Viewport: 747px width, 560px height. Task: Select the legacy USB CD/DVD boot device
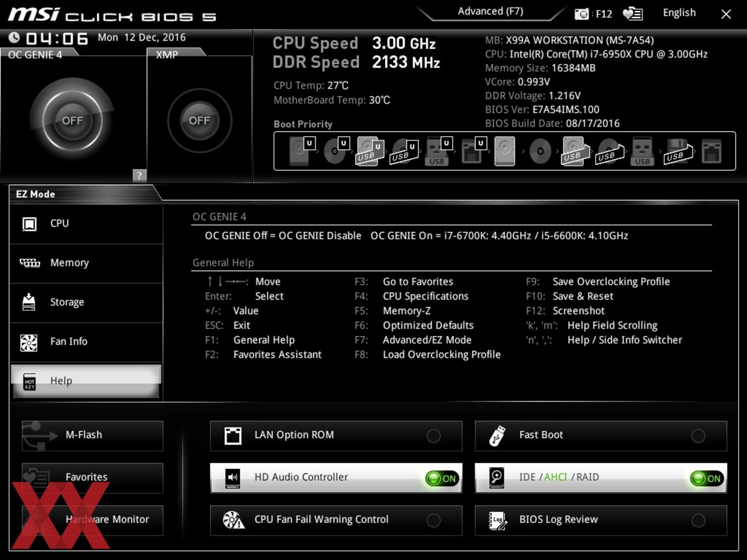point(610,151)
